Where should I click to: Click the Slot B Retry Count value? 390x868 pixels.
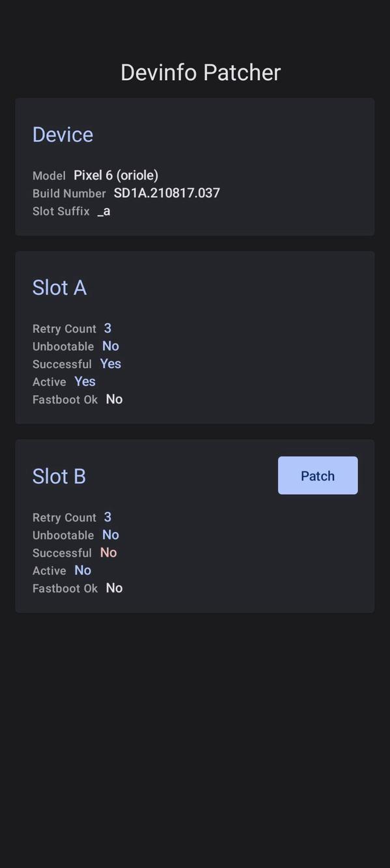click(x=107, y=517)
